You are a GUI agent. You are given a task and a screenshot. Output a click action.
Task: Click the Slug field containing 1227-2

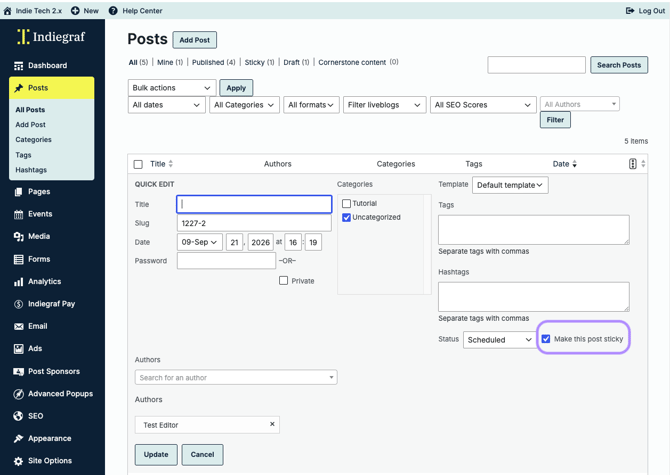coord(254,223)
